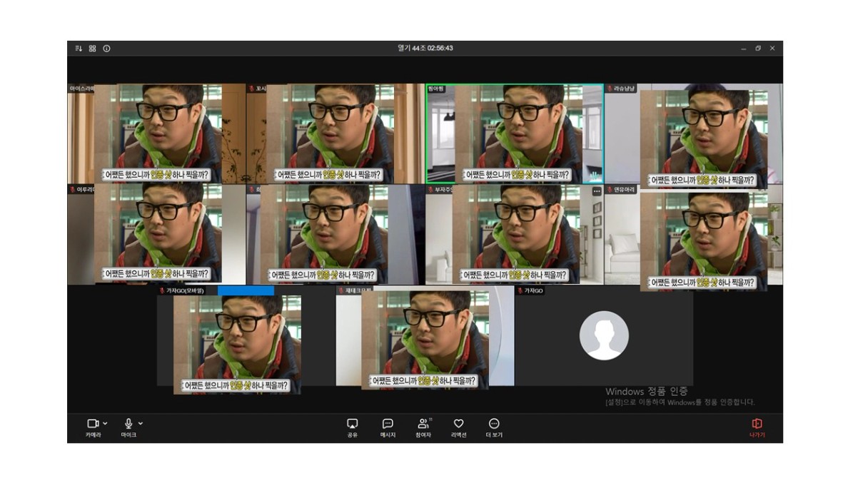Expand camera options arrow next to 카메라

pos(106,423)
